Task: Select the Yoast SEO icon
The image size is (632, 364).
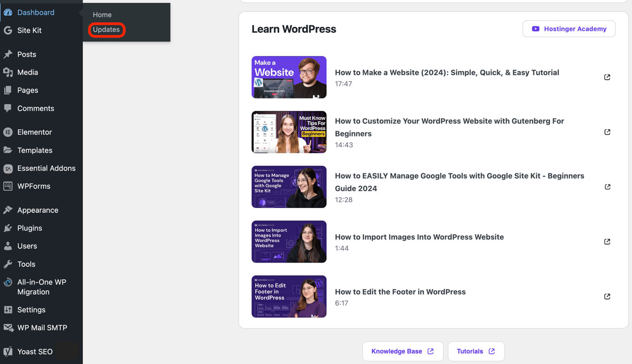Action: pyautogui.click(x=9, y=351)
